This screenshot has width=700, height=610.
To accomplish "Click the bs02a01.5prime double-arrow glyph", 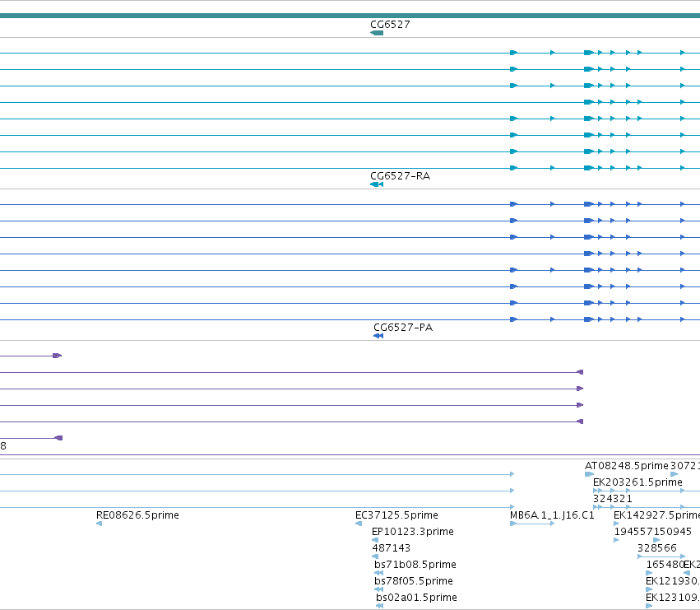I will tap(380, 606).
